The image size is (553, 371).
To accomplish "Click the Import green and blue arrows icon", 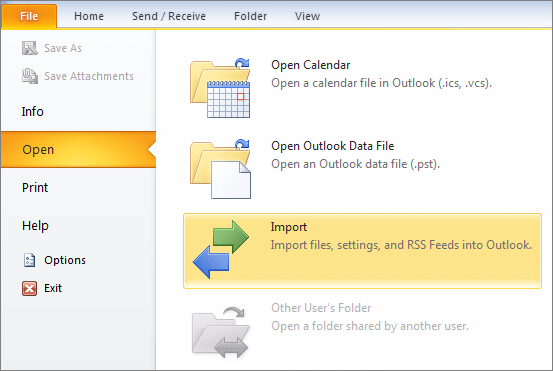I will (x=221, y=250).
